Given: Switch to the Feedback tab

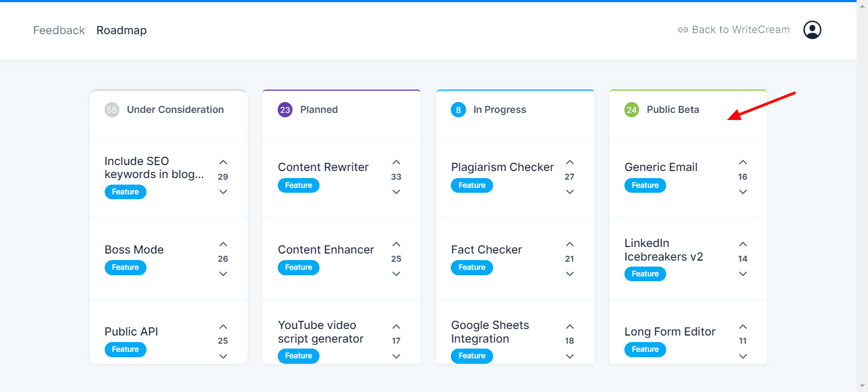Looking at the screenshot, I should [59, 30].
